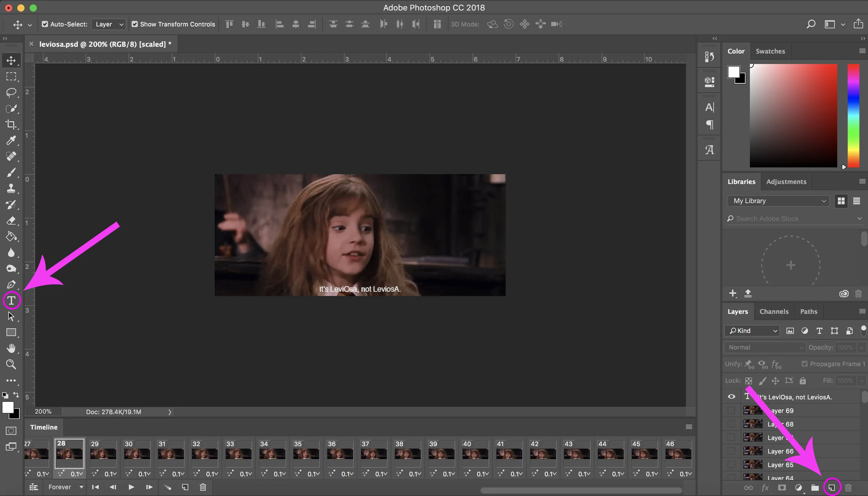
Task: Select the Clone Stamp tool
Action: (11, 188)
